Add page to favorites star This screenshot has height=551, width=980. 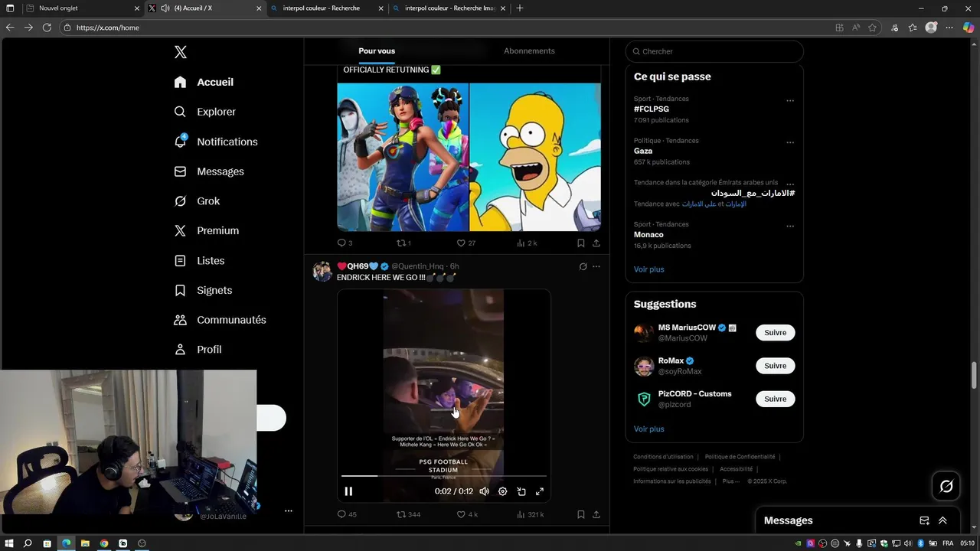[x=872, y=28]
